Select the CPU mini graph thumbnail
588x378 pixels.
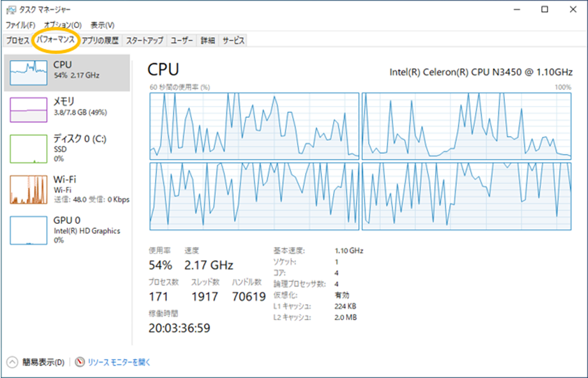pos(29,73)
